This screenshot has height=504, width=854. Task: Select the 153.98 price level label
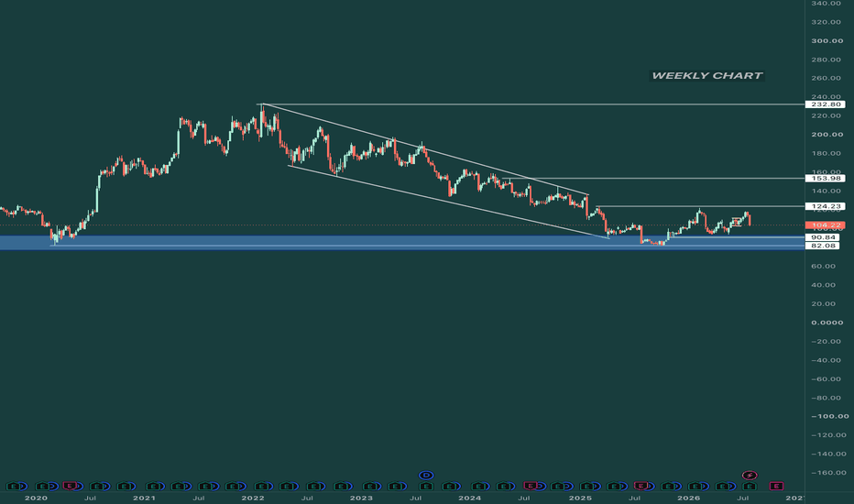[x=825, y=178]
